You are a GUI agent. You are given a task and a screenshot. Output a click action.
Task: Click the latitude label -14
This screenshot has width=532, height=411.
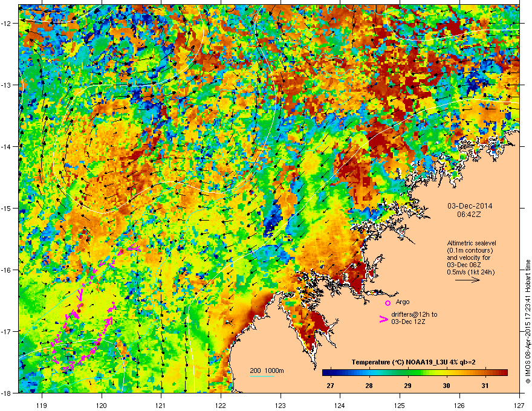[x=7, y=146]
